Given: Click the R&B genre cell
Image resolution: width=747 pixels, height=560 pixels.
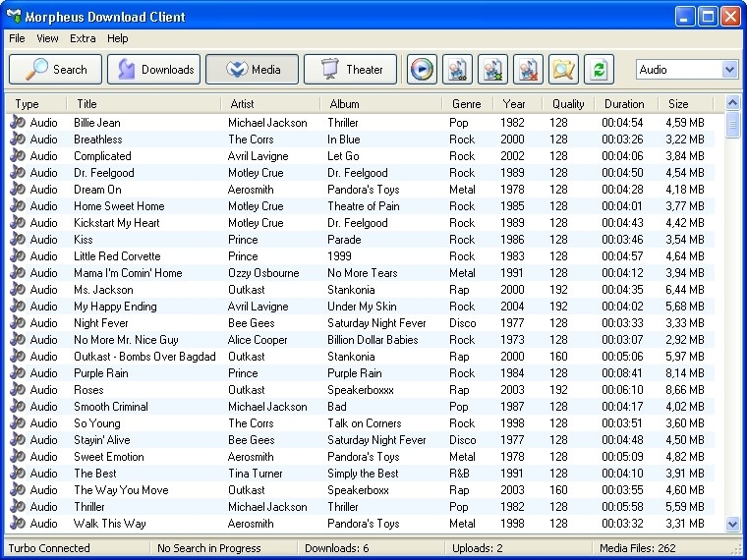Looking at the screenshot, I should tap(459, 474).
